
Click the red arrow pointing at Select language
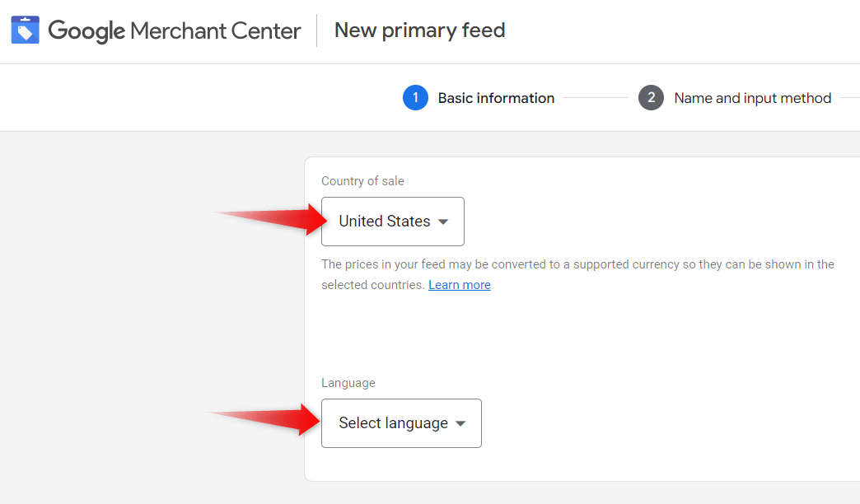[x=264, y=419]
